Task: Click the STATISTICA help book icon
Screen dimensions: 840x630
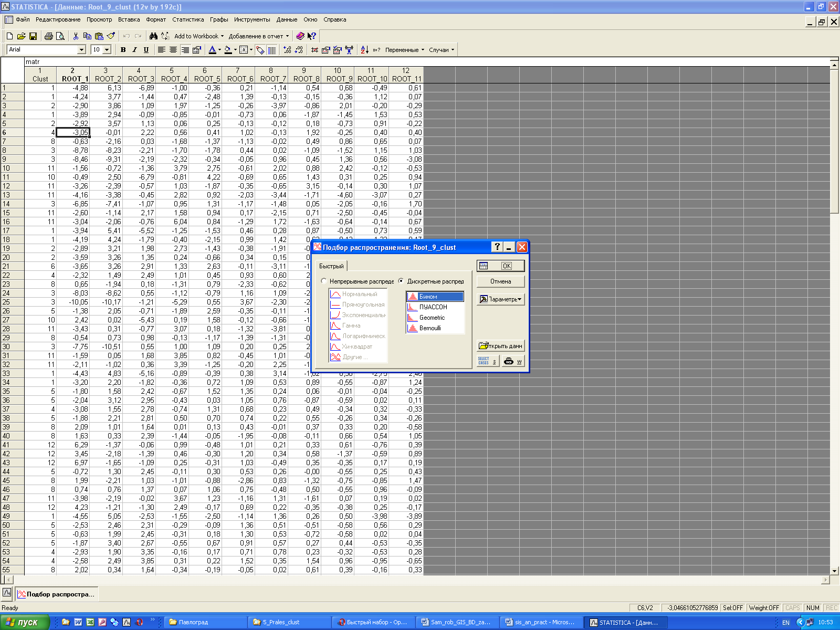Action: 300,36
